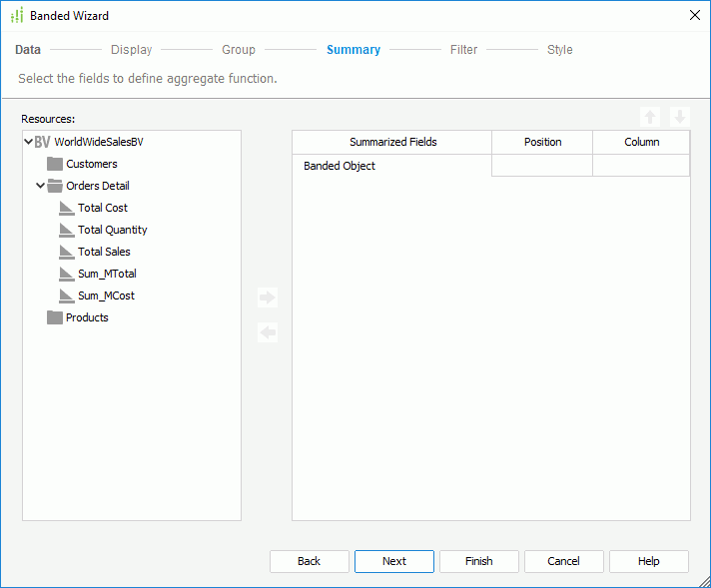The image size is (711, 588).
Task: Click the Total Quantity aggregation icon
Action: click(x=67, y=230)
